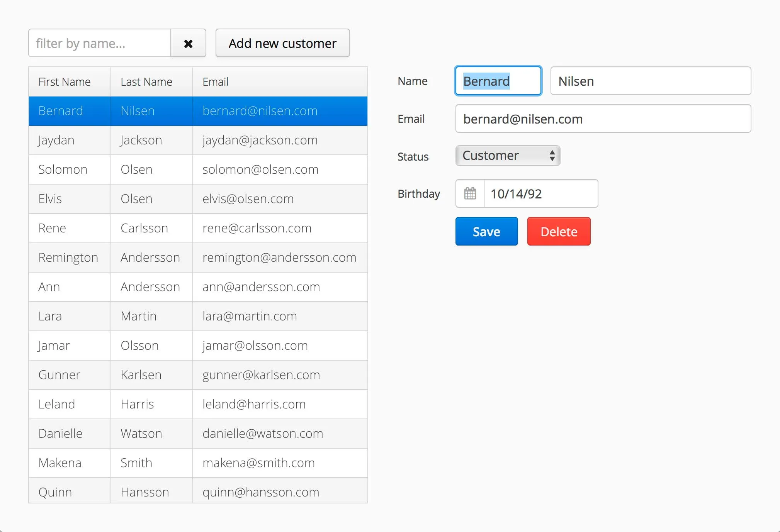This screenshot has width=780, height=532.
Task: Delete the selected customer
Action: pos(559,231)
